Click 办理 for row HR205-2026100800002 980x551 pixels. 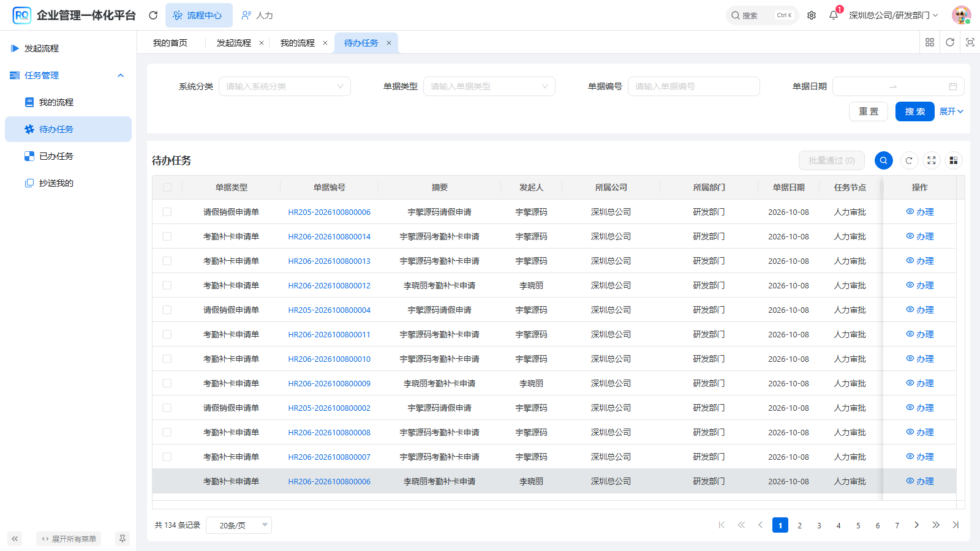click(x=920, y=408)
